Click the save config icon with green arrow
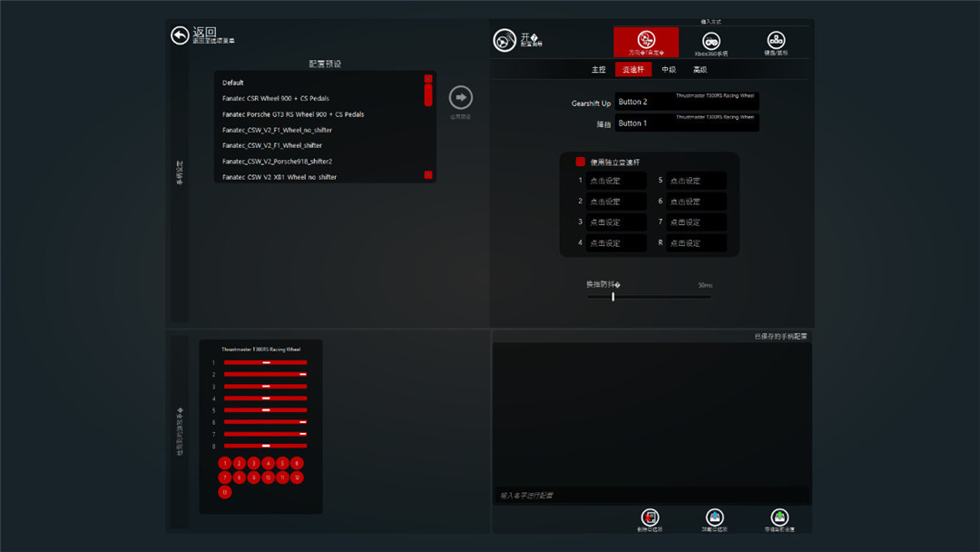The width and height of the screenshot is (980, 552). (x=779, y=518)
